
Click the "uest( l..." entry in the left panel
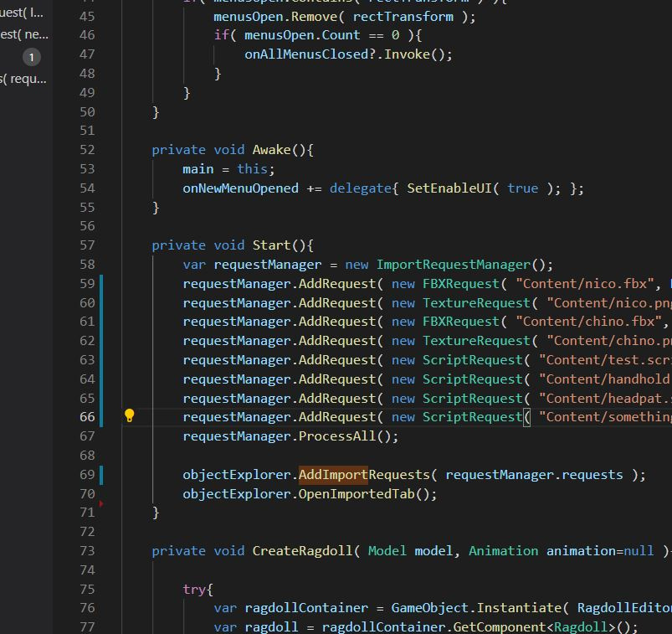(22, 13)
